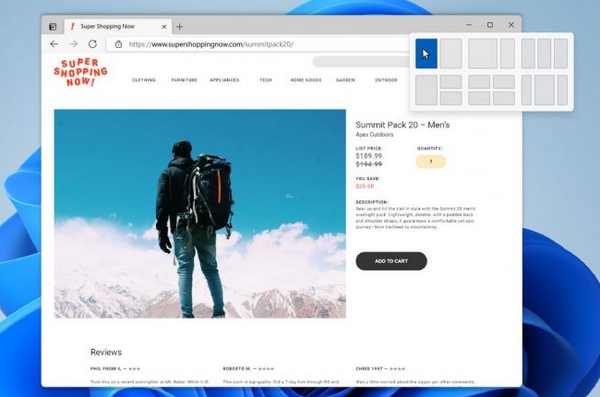Click the site search field

point(361,61)
